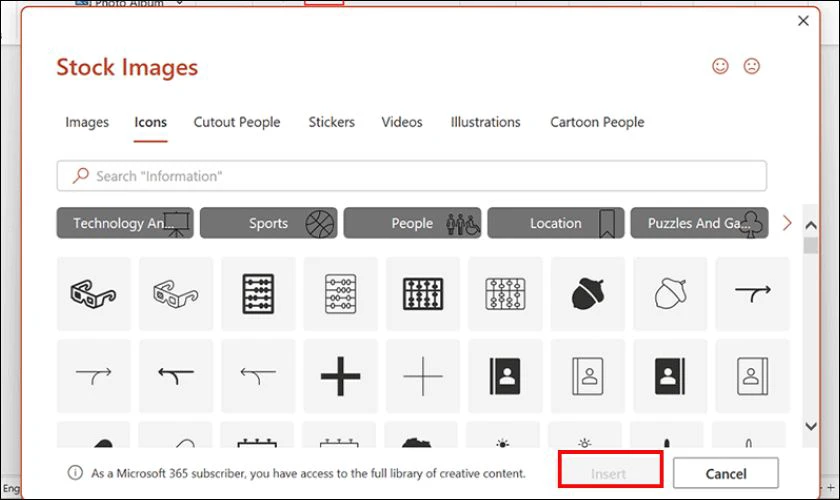
Task: Switch to the Stickers tab
Action: tap(331, 122)
